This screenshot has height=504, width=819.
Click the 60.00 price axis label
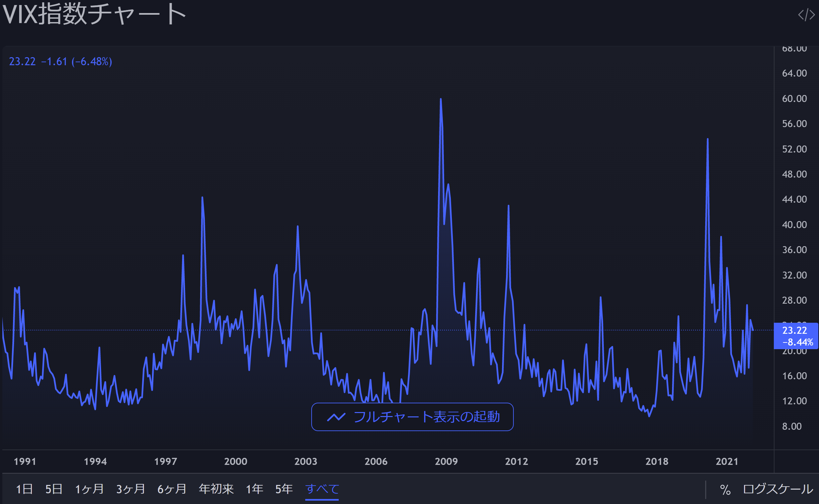[794, 99]
